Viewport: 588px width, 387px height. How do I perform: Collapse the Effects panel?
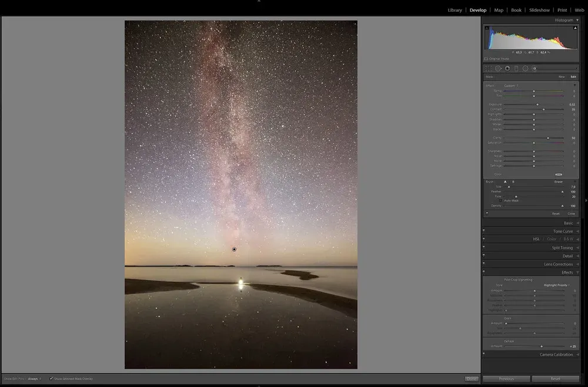tap(577, 272)
